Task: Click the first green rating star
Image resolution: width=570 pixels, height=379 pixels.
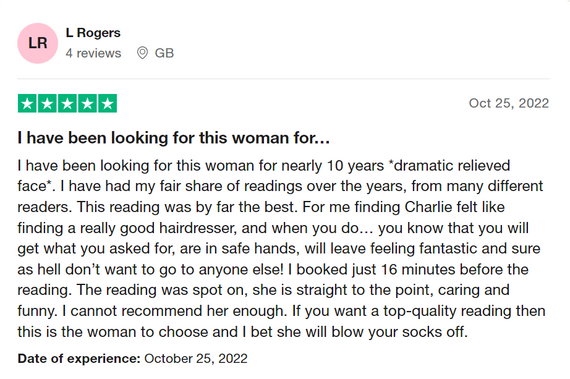Action: 27,104
